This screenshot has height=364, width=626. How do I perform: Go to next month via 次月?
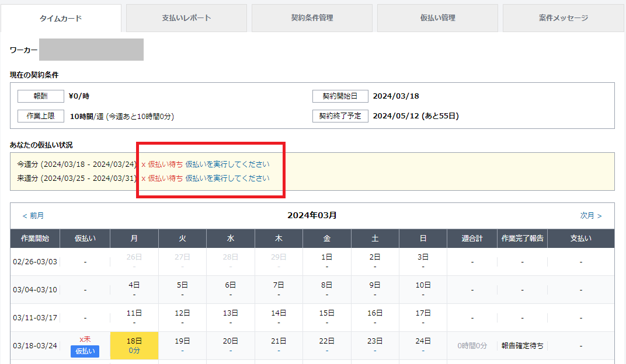[590, 216]
